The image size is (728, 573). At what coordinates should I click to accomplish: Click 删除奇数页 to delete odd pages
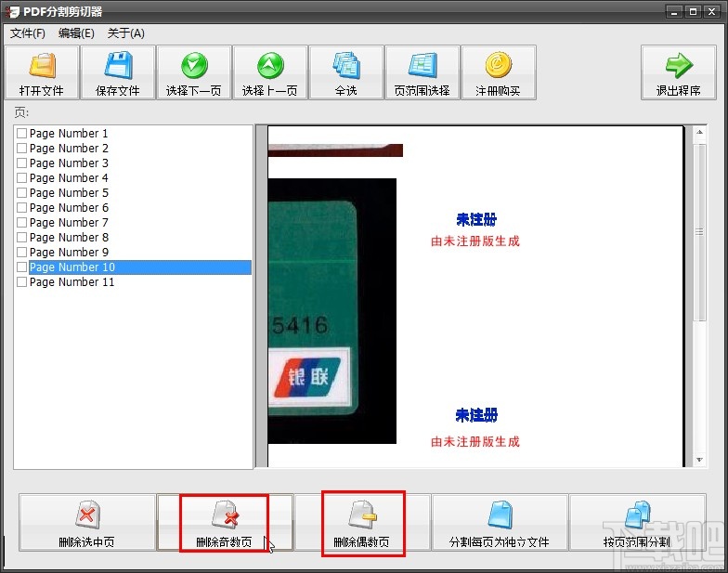[225, 523]
